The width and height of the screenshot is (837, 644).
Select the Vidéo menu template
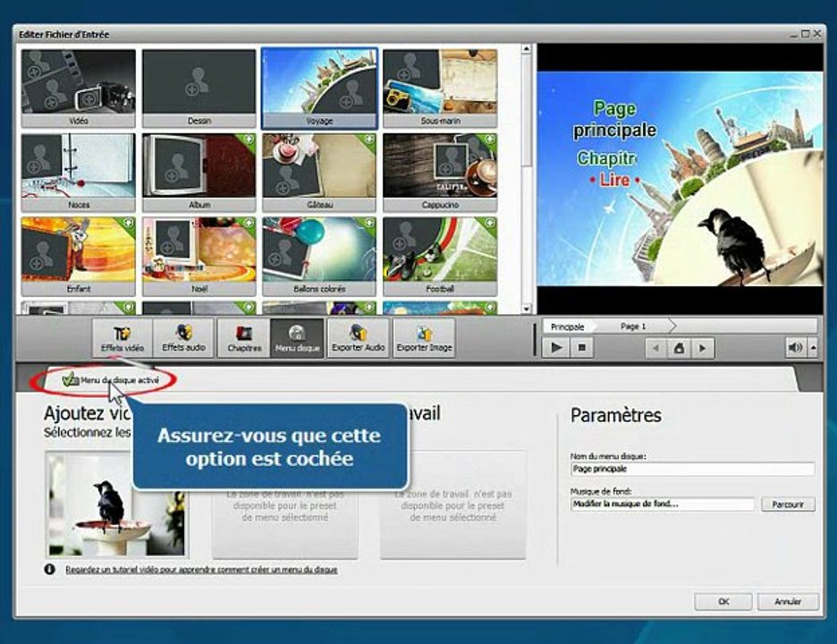[78, 89]
